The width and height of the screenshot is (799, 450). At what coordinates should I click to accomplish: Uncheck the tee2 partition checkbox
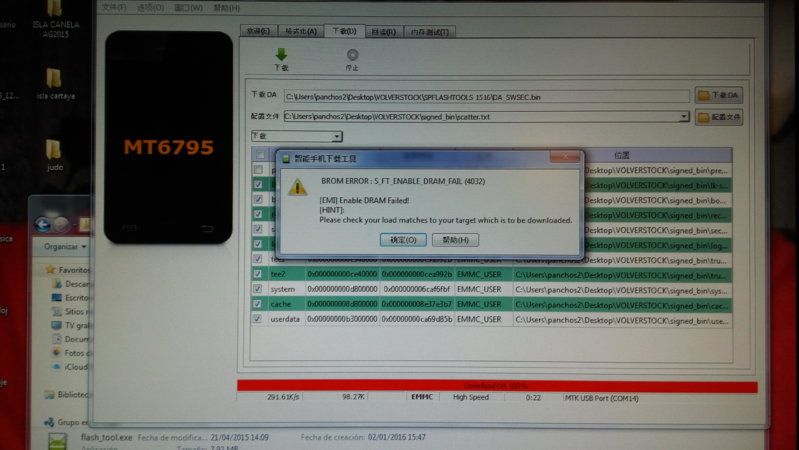[x=258, y=274]
